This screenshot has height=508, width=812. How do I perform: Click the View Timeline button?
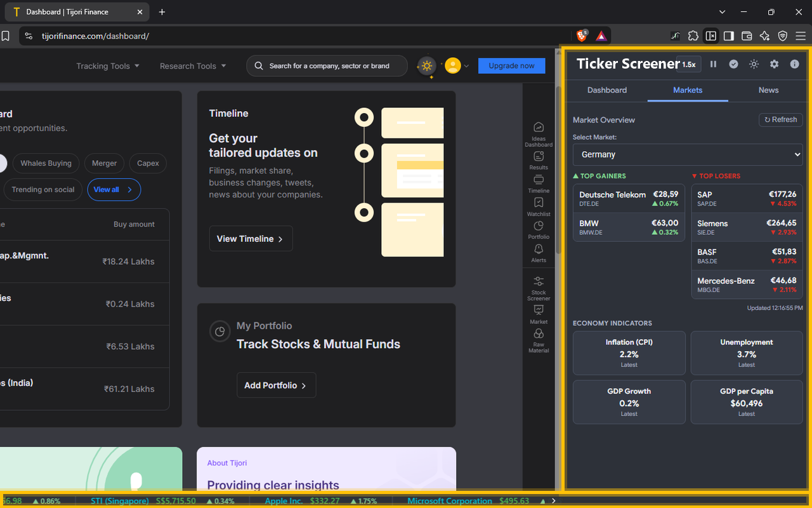coord(251,239)
